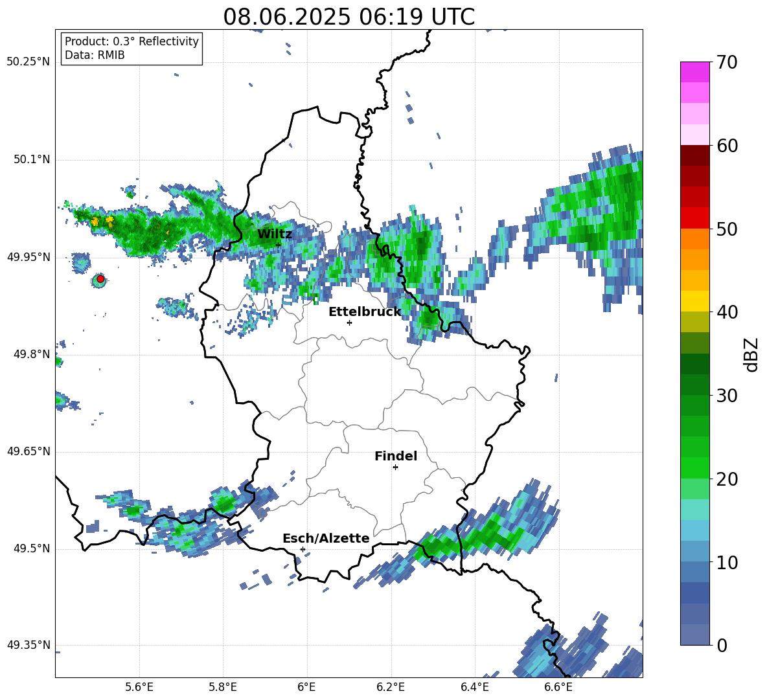Click the Wiltz city label
This screenshot has width=767, height=700.
point(275,234)
